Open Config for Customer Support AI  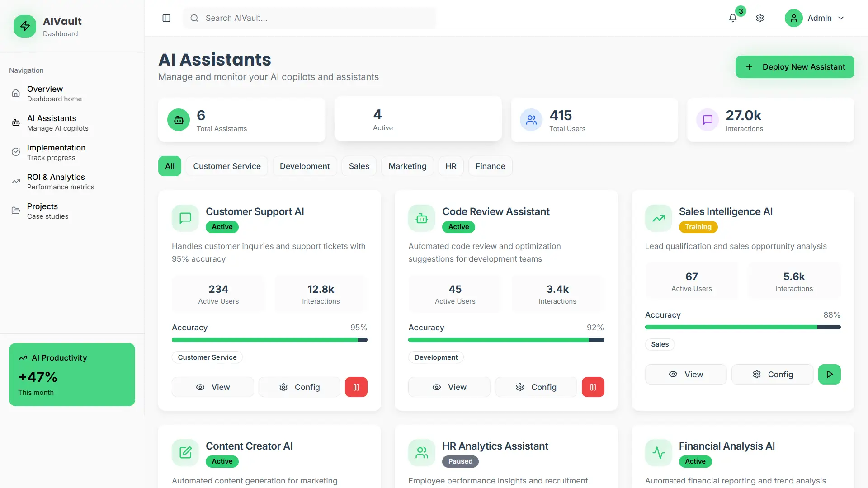coord(299,387)
